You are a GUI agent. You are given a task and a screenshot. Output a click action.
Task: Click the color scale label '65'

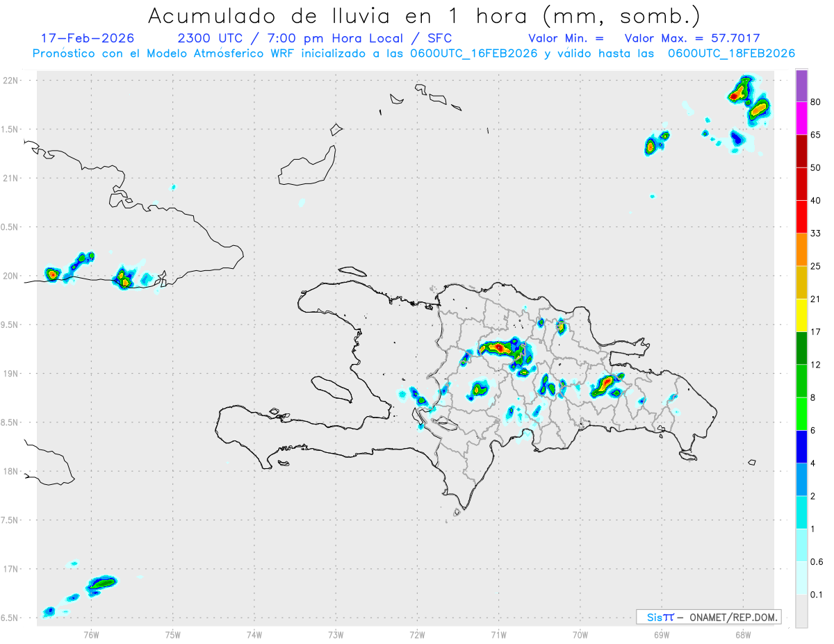pyautogui.click(x=816, y=135)
